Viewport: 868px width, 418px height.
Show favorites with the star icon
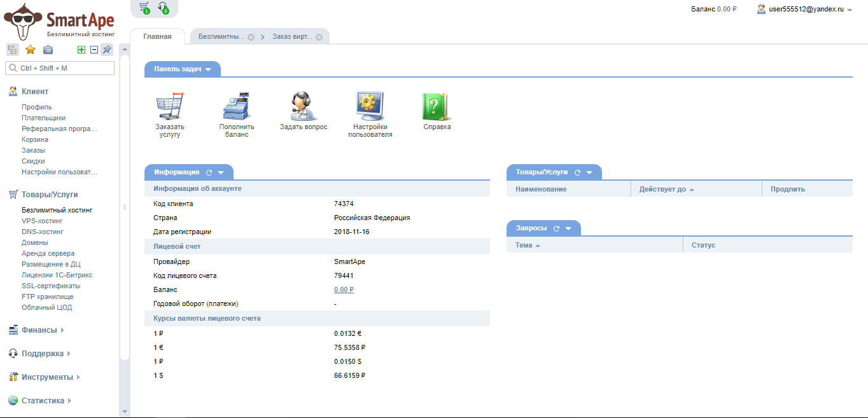(30, 50)
